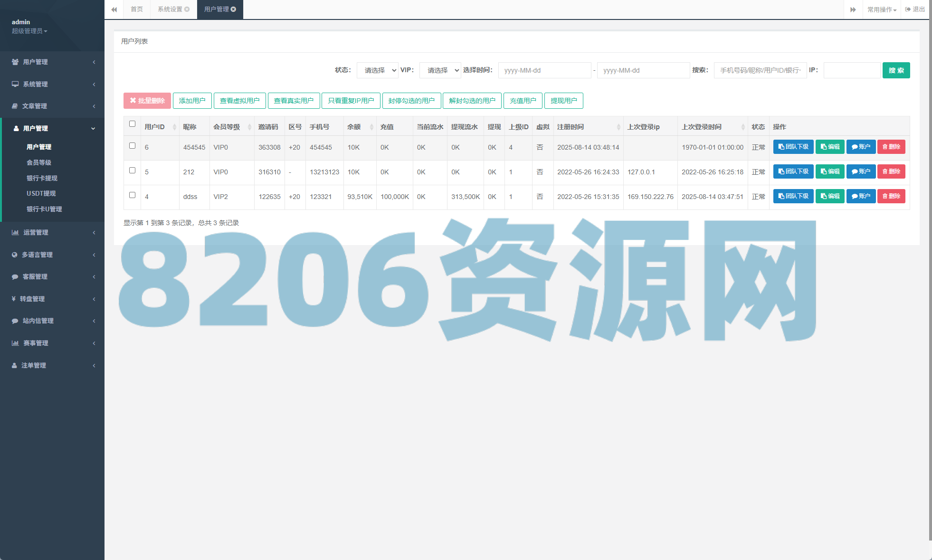
Task: Click the 系统管理 monitor icon in the sidebar
Action: 15,84
